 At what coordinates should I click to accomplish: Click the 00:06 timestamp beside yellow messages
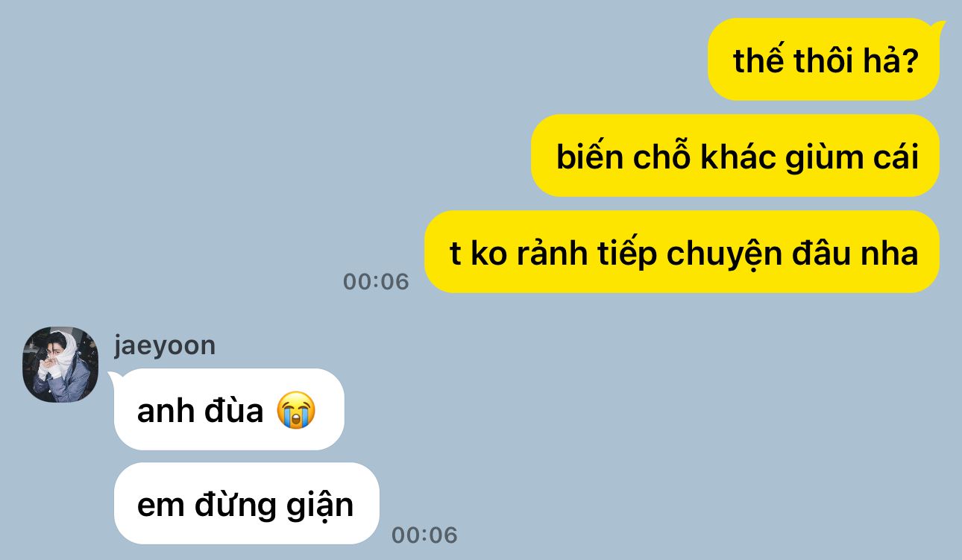click(376, 281)
